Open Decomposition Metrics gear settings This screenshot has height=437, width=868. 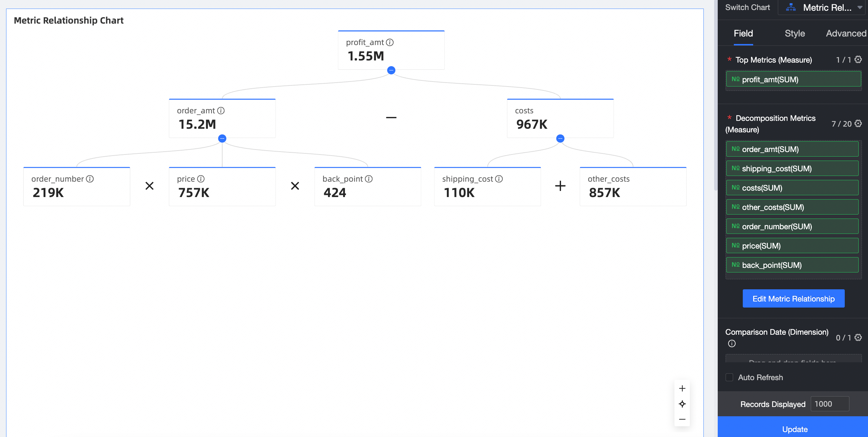tap(858, 124)
